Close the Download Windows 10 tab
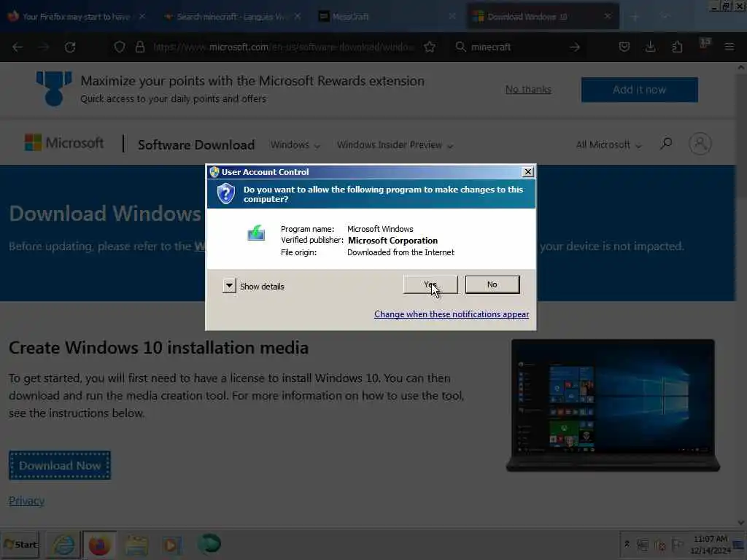The height and width of the screenshot is (560, 747). point(608,17)
